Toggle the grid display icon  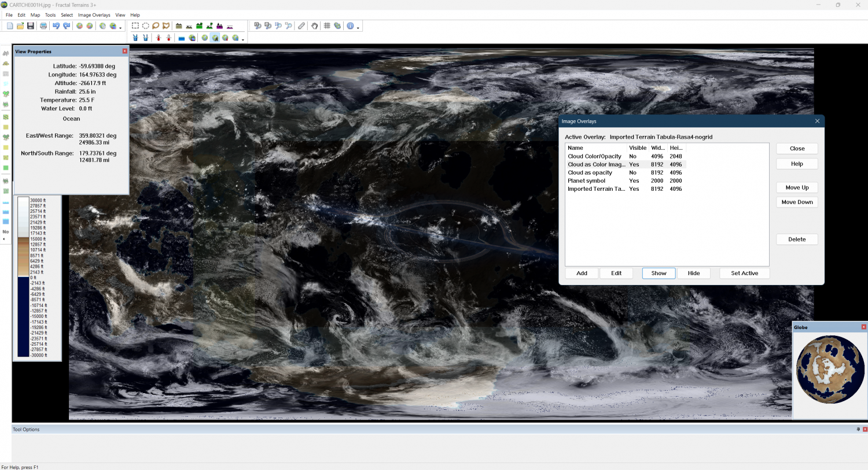(327, 26)
